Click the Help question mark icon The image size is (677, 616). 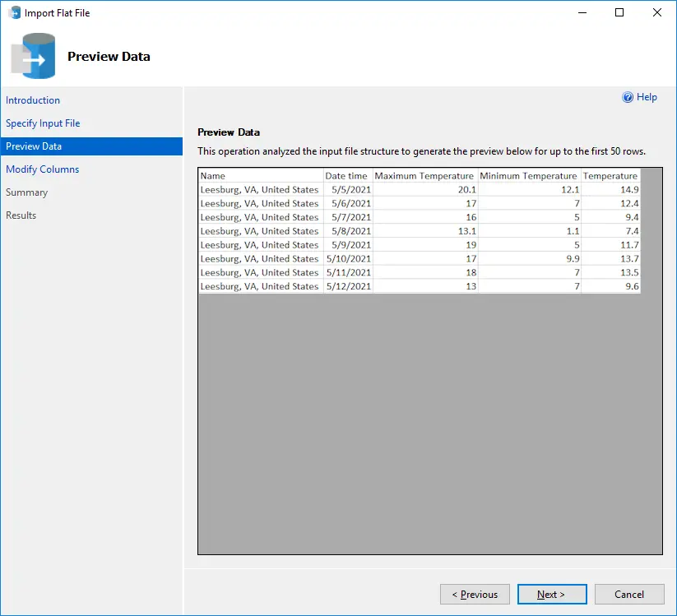tap(628, 97)
